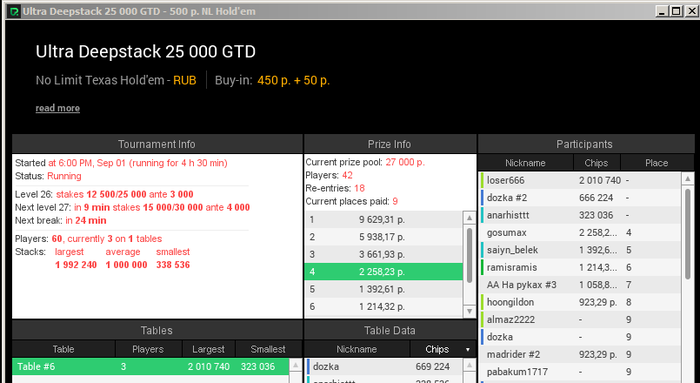Image resolution: width=700 pixels, height=383 pixels.
Task: Click the Tournament Info panel header
Action: click(x=157, y=144)
